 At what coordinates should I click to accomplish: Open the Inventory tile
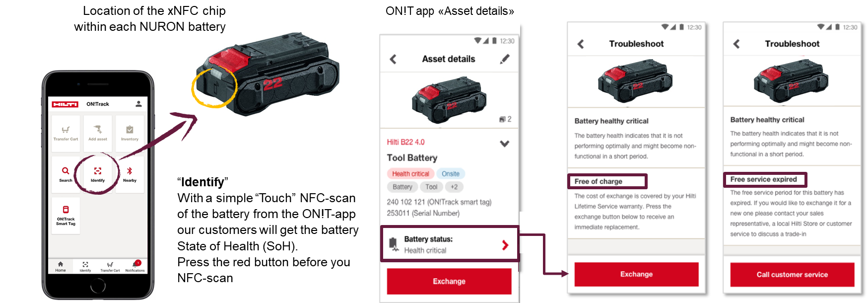(130, 132)
